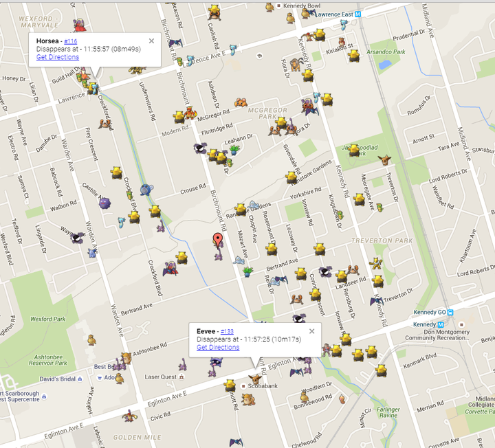Select the Caterpie icon on Kingsdown Dr
This screenshot has height=448, width=495.
(340, 215)
